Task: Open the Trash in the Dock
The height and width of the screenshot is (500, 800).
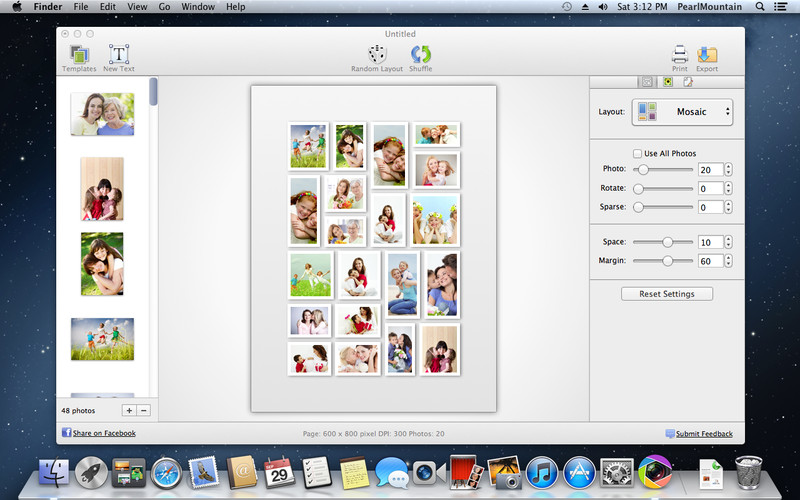Action: point(748,472)
